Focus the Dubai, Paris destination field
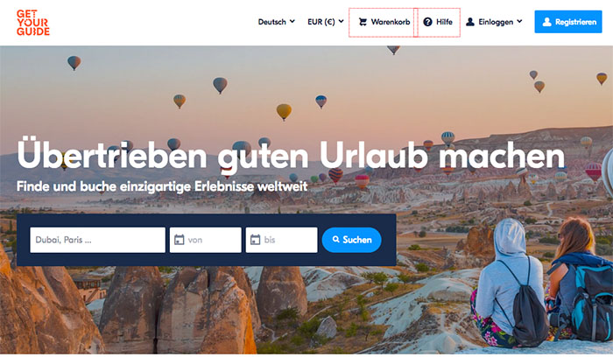613x364 pixels. (98, 240)
